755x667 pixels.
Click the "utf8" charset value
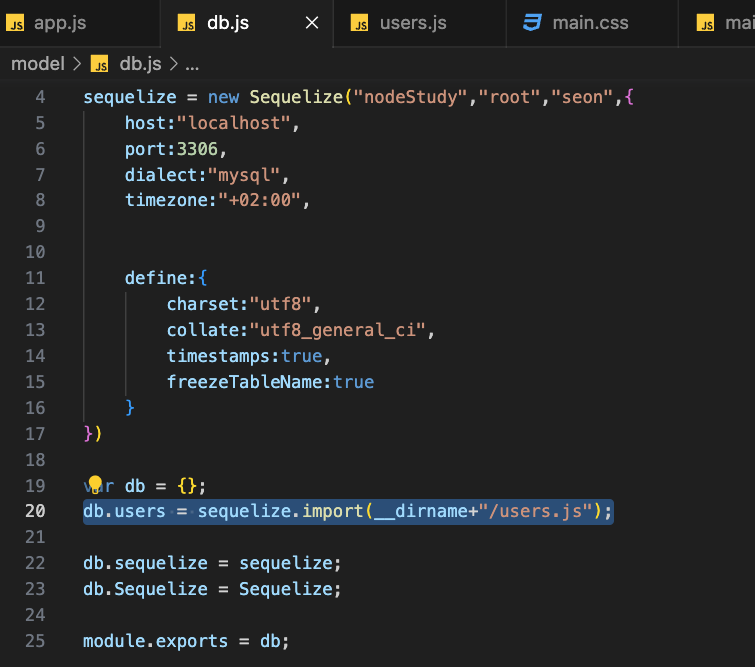pyautogui.click(x=280, y=304)
